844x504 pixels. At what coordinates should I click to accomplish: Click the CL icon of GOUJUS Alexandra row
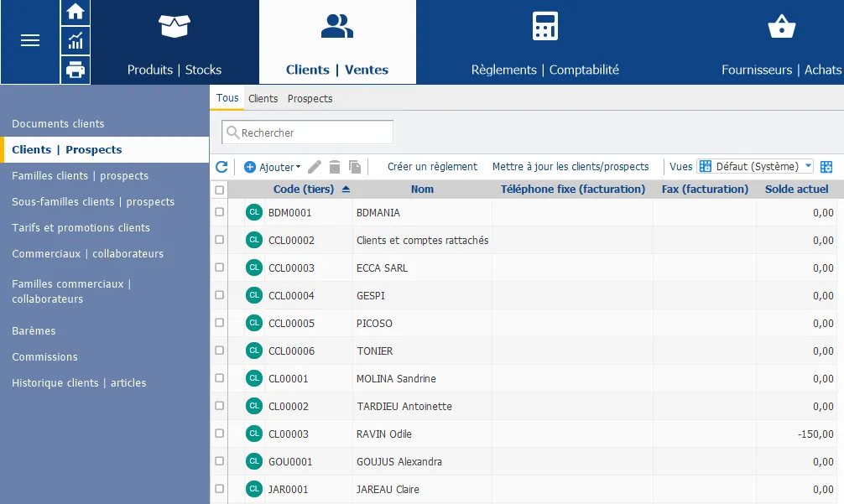[254, 461]
